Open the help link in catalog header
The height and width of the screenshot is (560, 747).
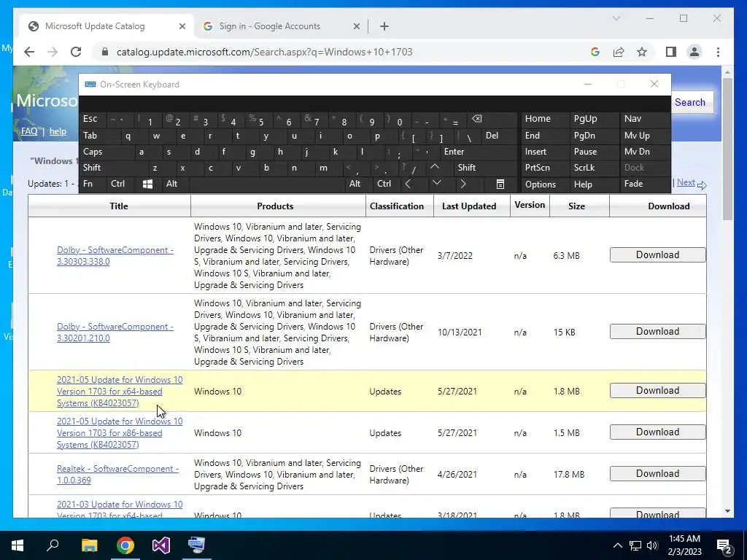tap(58, 131)
